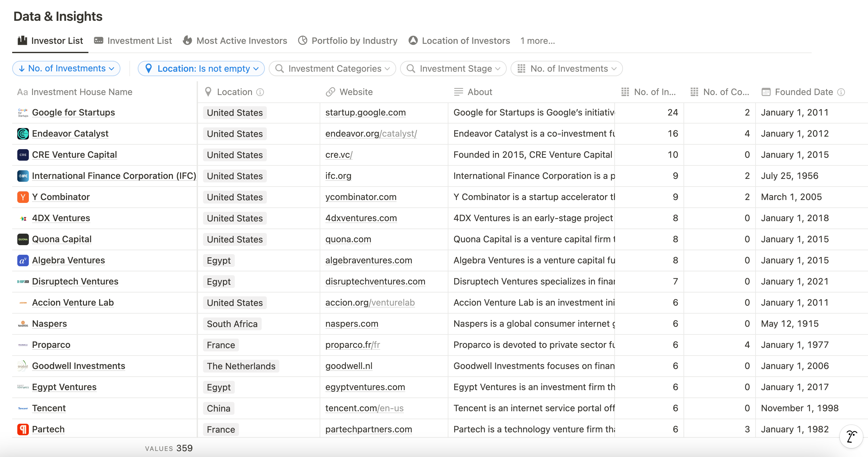
Task: Open the Most Active Investors tab
Action: coord(235,41)
